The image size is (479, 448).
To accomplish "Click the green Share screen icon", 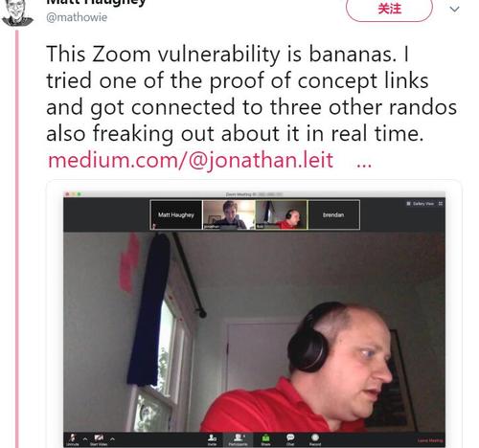I will pos(265,437).
